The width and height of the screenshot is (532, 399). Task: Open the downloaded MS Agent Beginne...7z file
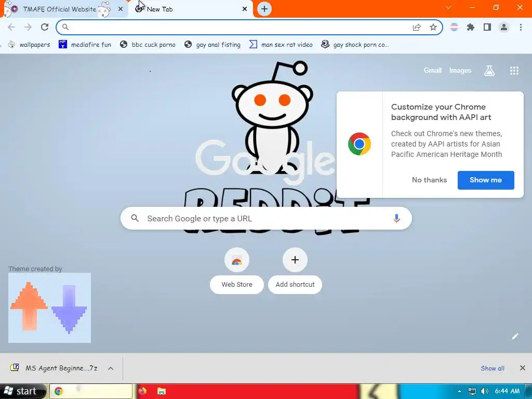click(54, 368)
